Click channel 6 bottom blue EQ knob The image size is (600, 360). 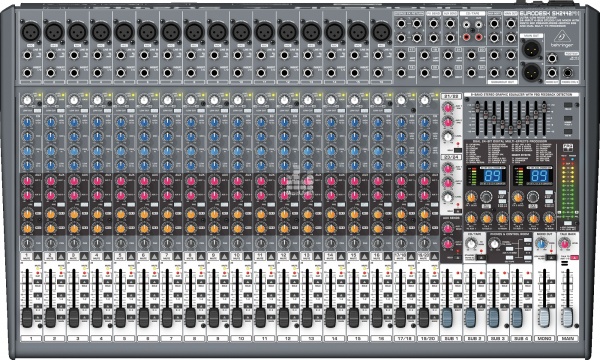[144, 165]
